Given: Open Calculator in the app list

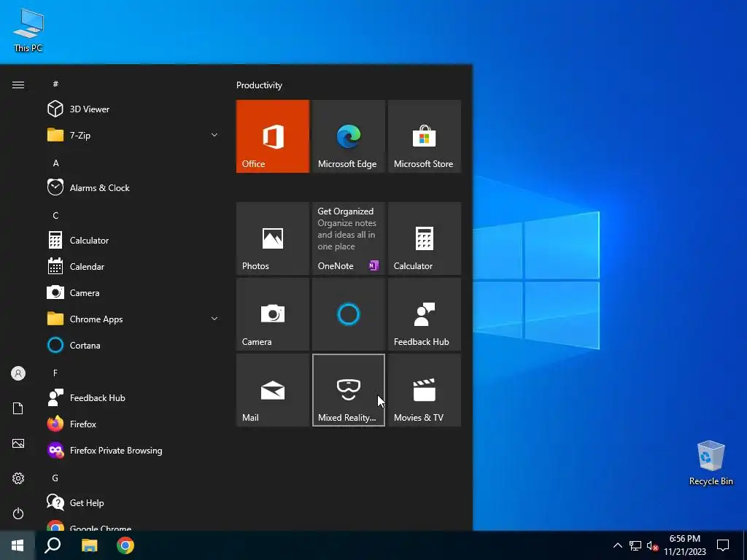Looking at the screenshot, I should tap(133, 241).
